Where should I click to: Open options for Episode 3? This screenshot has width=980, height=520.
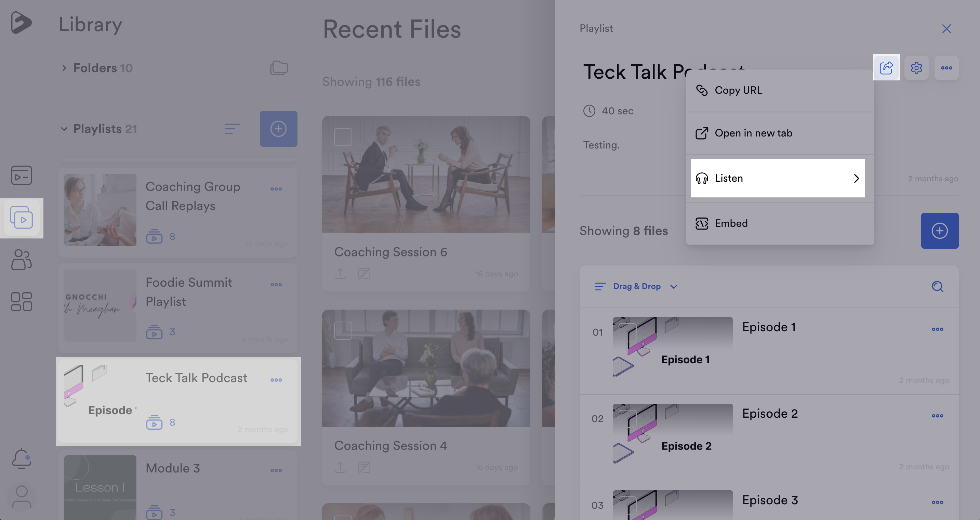(937, 502)
